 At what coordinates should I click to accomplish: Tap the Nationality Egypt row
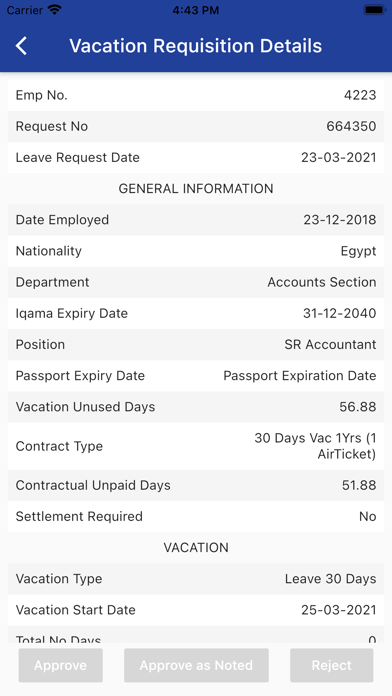tap(196, 251)
